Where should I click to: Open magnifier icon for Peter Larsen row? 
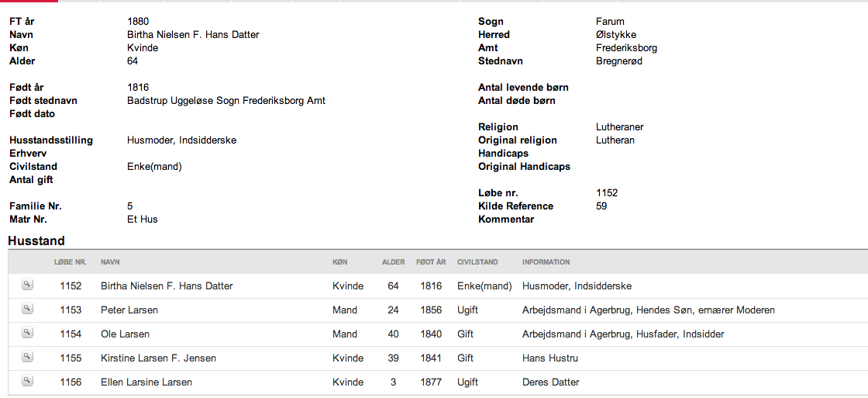point(27,309)
